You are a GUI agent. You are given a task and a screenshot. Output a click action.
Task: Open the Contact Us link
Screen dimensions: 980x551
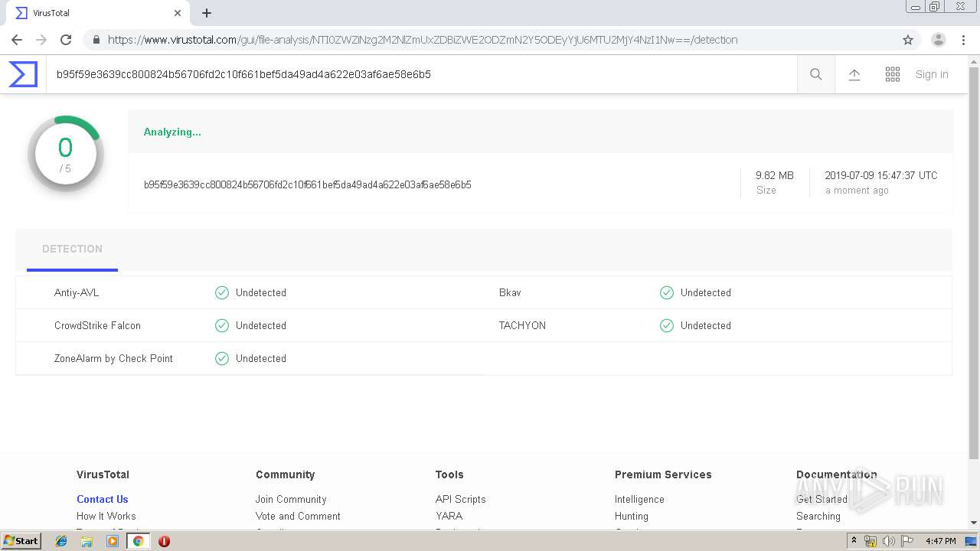103,499
